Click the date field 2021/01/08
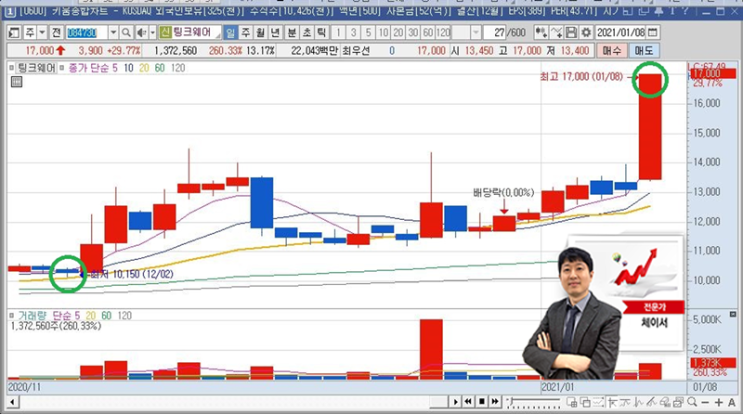The width and height of the screenshot is (743, 414). [621, 33]
